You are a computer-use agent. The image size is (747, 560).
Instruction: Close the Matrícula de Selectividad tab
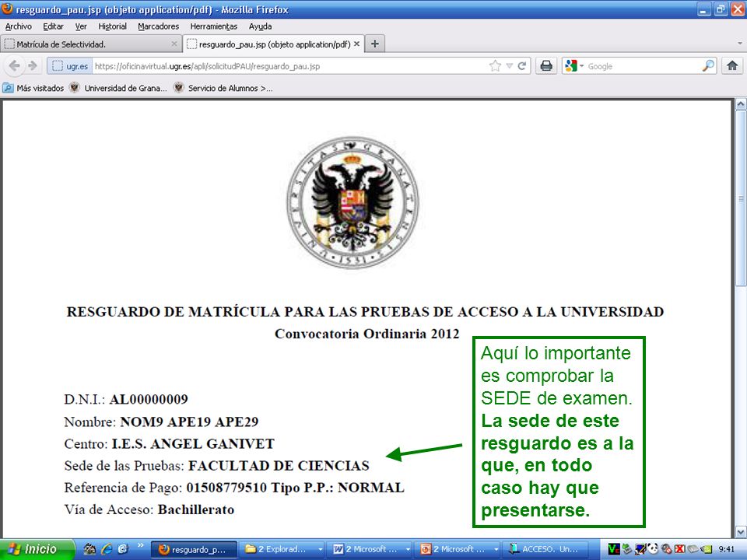coord(174,44)
